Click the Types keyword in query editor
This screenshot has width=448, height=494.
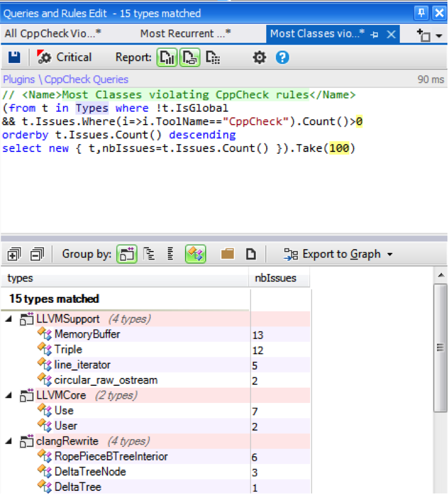click(92, 108)
